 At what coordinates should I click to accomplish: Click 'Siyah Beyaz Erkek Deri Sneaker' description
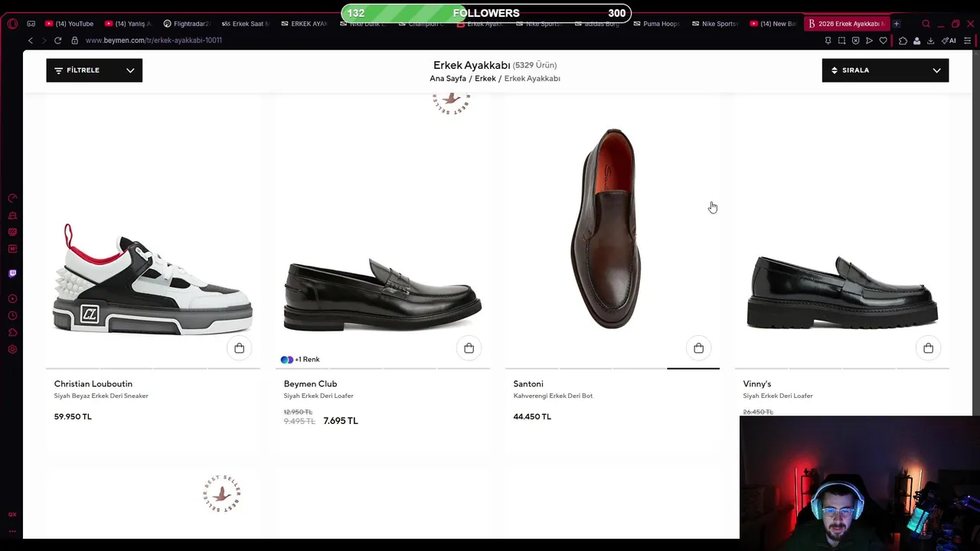tap(101, 396)
